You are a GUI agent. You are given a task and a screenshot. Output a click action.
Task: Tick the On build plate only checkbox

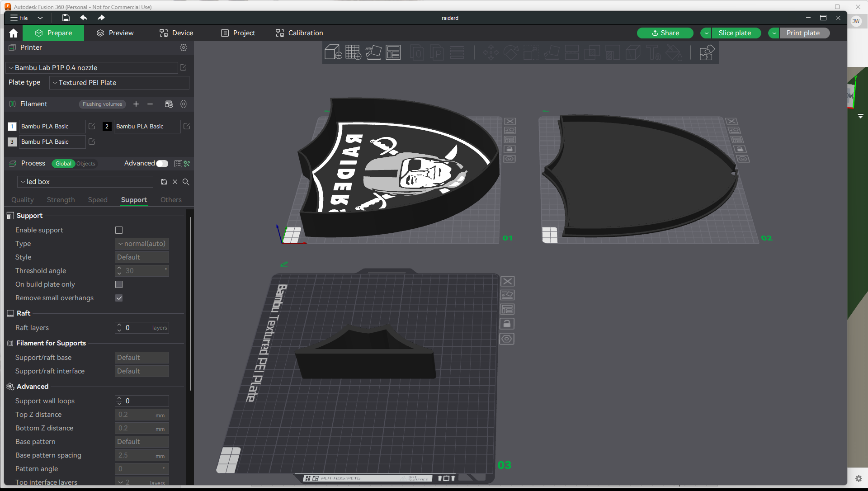[x=119, y=284]
